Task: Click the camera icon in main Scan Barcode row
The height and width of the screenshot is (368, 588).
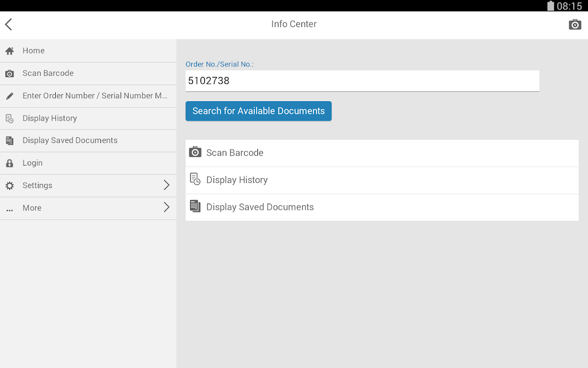Action: click(x=195, y=152)
